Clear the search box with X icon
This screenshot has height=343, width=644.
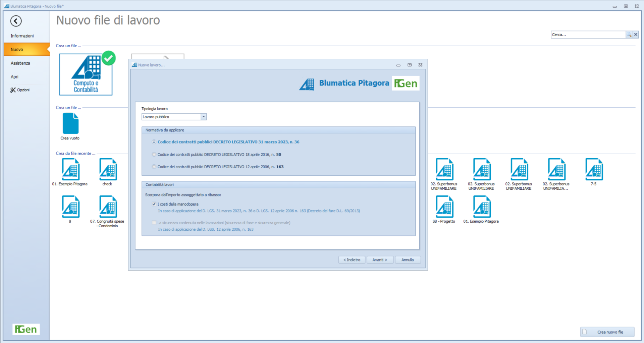(636, 35)
